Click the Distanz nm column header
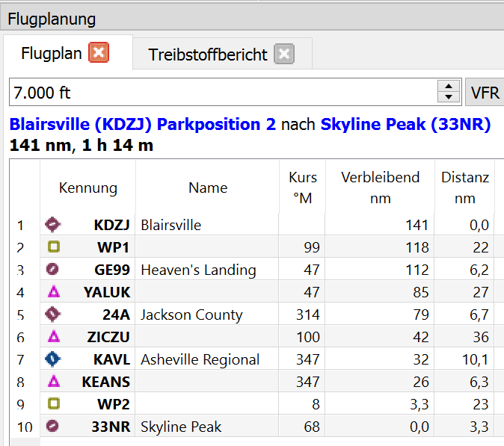504x446 pixels. 465,188
